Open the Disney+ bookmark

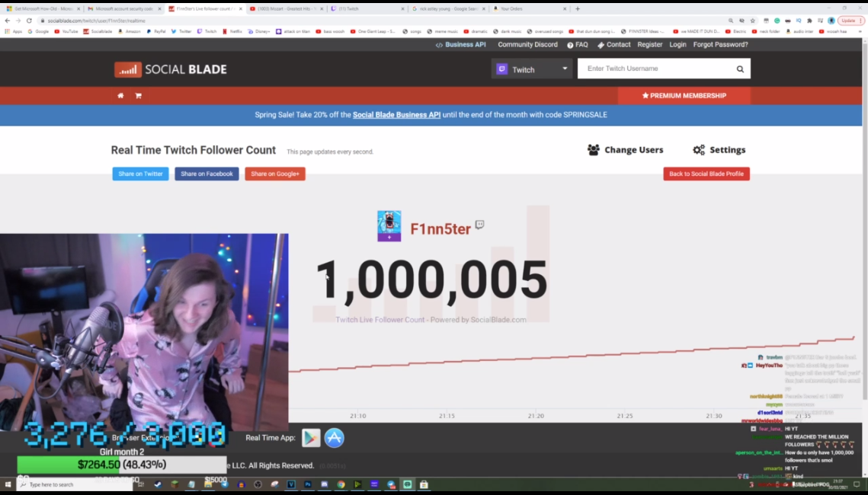coord(259,31)
